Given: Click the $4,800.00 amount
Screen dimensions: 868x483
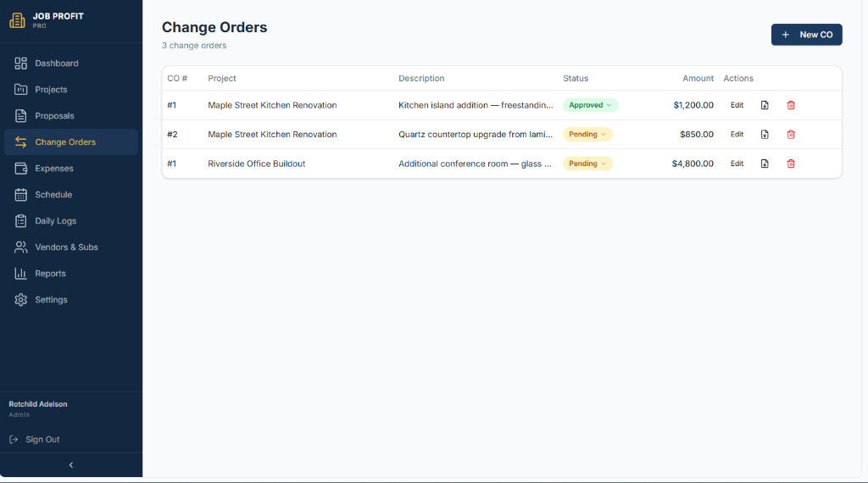Looking at the screenshot, I should 693,164.
